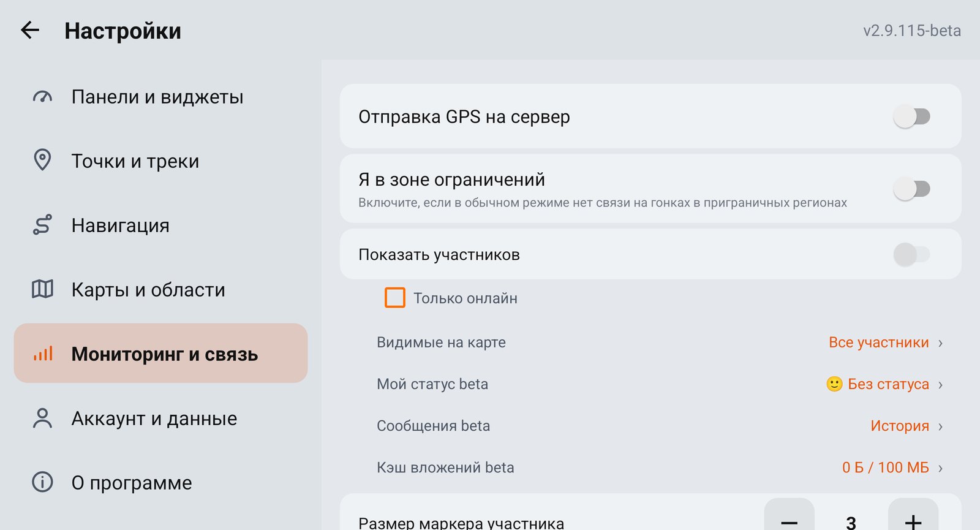Switch to the Навигация section
The width and height of the screenshot is (980, 530).
click(160, 225)
